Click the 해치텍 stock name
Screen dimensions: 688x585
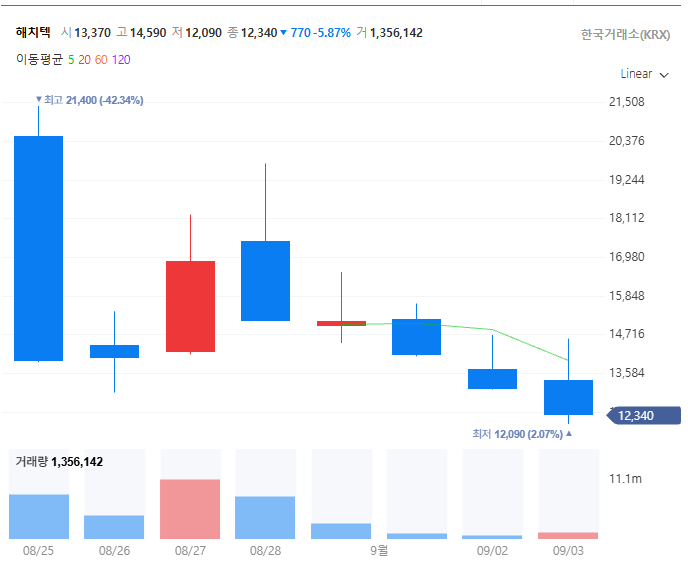33,32
